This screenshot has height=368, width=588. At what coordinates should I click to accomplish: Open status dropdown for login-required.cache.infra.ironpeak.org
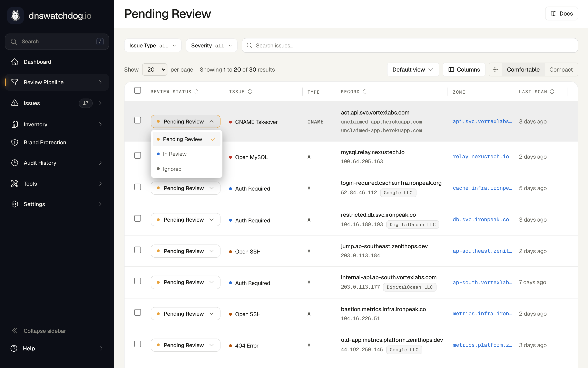tap(185, 188)
